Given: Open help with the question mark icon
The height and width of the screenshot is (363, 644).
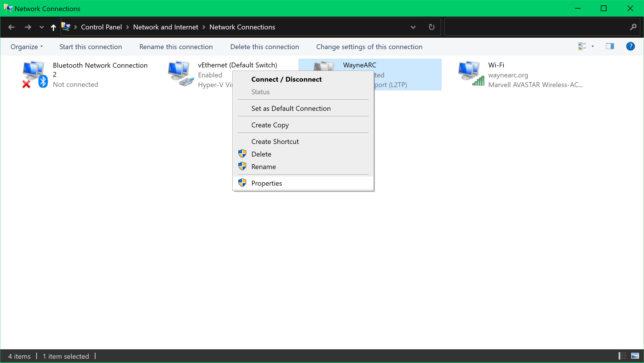Looking at the screenshot, I should (x=630, y=46).
